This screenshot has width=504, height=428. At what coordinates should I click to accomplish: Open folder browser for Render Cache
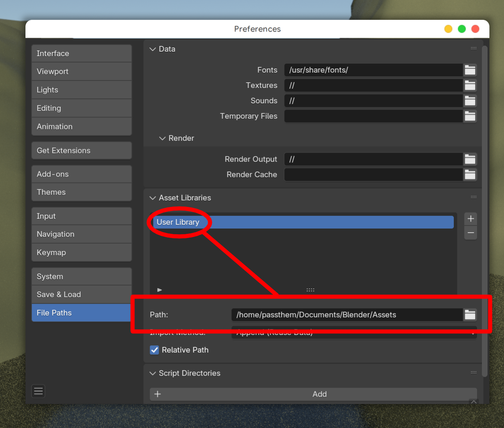(470, 174)
